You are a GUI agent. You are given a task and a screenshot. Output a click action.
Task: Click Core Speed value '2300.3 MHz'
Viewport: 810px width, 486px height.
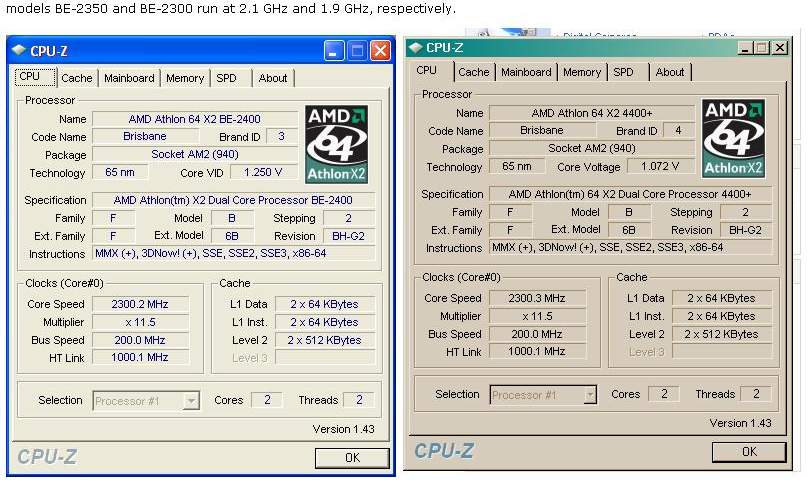[x=537, y=298]
